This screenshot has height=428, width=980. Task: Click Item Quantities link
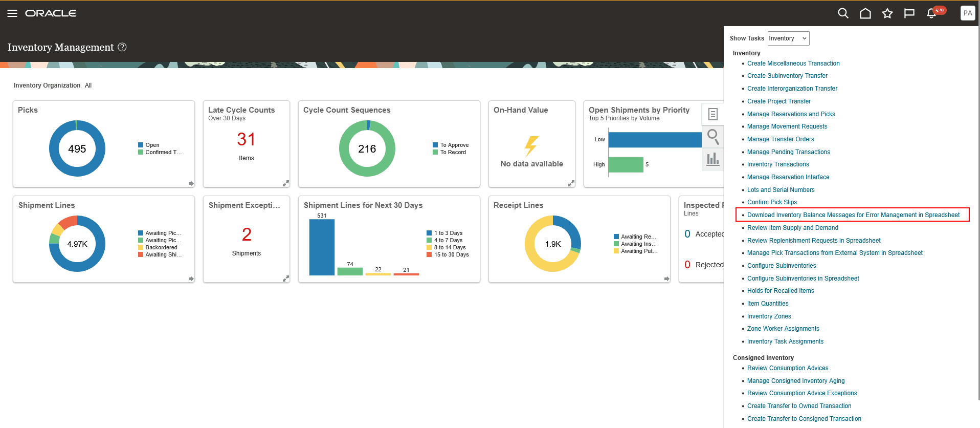pyautogui.click(x=768, y=304)
